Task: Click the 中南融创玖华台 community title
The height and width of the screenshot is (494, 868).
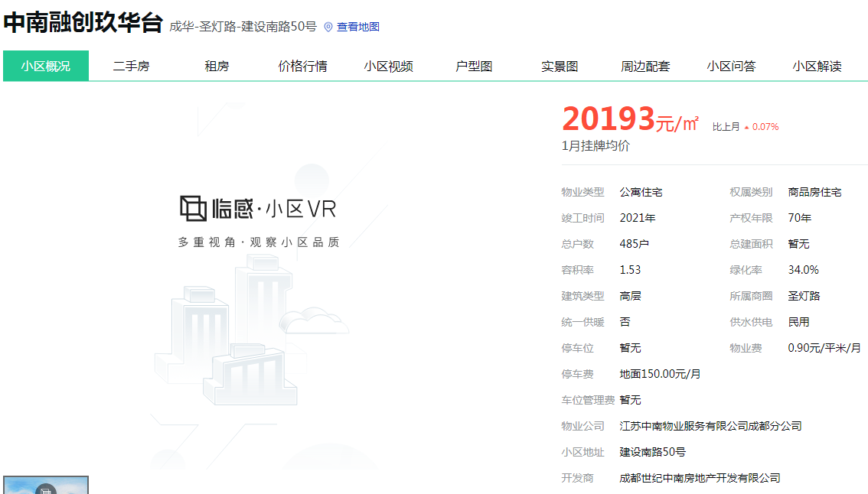Action: tap(83, 23)
